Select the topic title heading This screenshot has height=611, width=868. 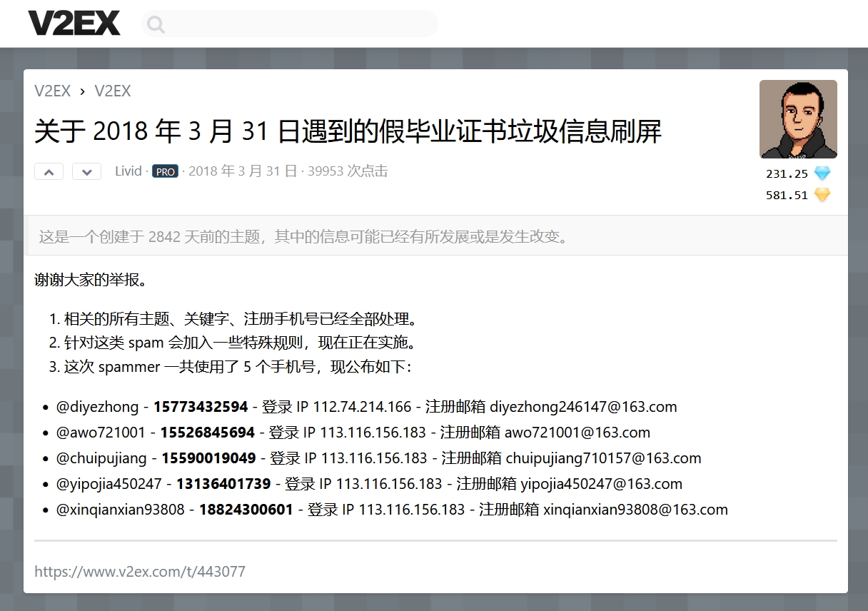pyautogui.click(x=348, y=132)
